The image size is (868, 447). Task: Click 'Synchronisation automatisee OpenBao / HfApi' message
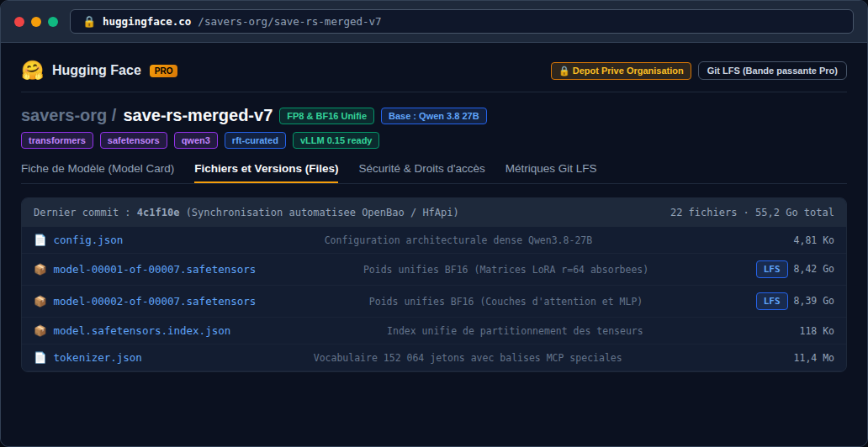point(322,213)
